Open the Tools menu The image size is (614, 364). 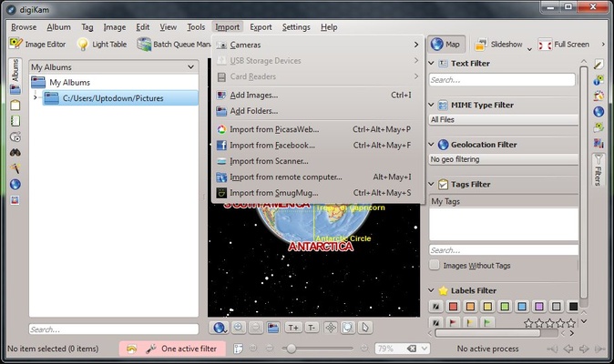click(196, 27)
